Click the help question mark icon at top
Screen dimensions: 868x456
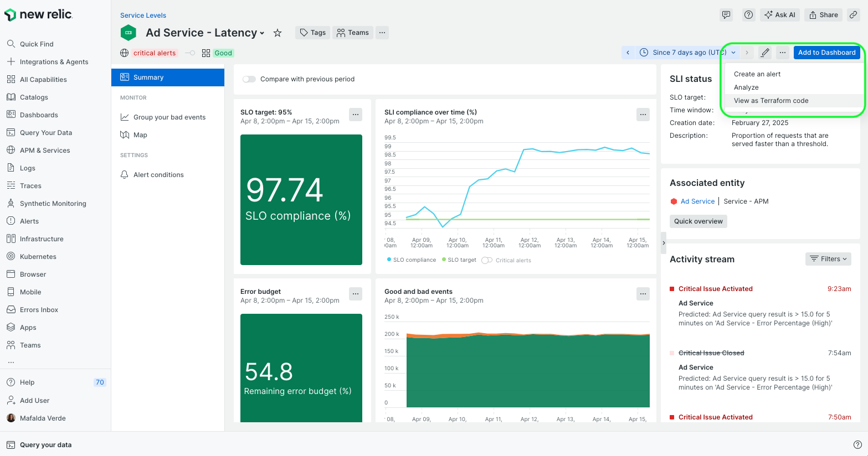pyautogui.click(x=748, y=15)
